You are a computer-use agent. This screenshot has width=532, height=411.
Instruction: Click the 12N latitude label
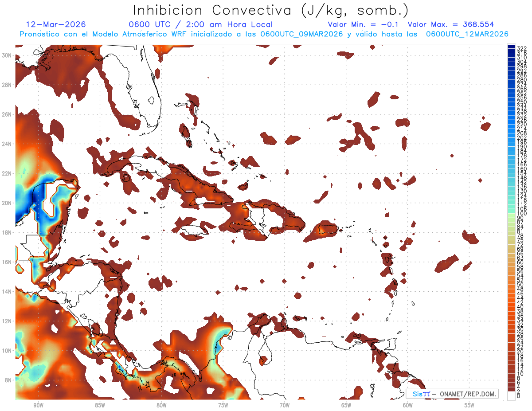7,321
